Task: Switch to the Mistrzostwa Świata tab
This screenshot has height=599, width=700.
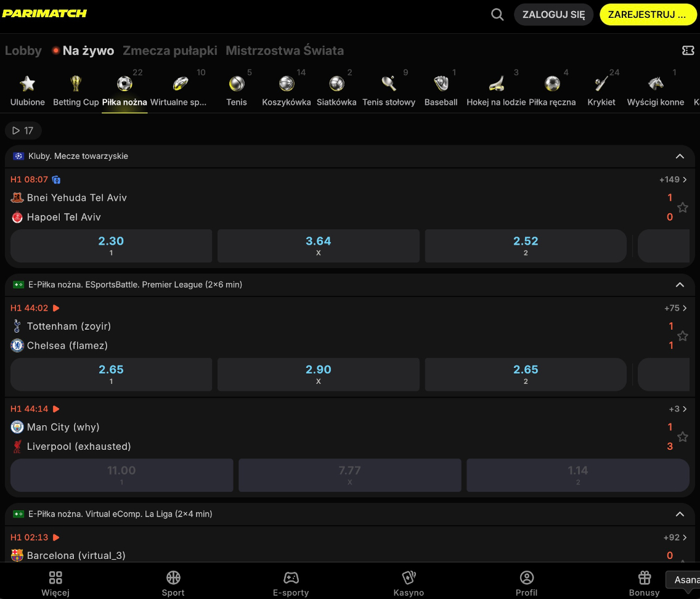Action: pyautogui.click(x=285, y=51)
